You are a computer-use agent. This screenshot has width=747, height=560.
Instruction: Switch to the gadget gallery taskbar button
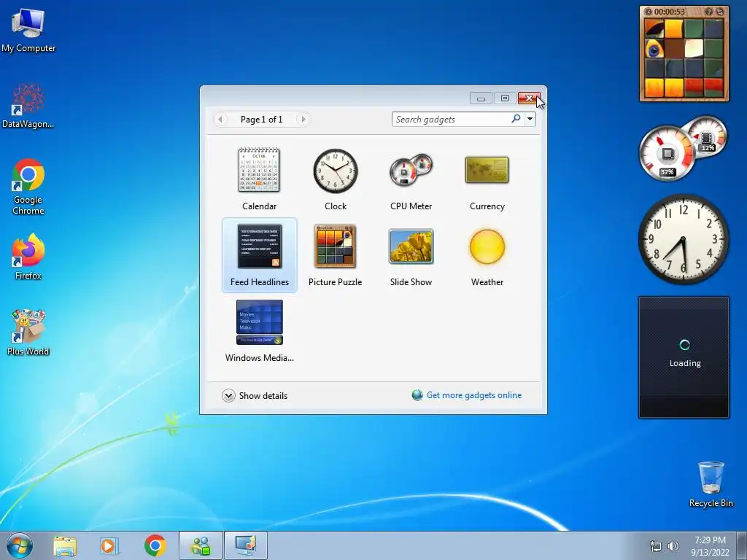pos(246,546)
